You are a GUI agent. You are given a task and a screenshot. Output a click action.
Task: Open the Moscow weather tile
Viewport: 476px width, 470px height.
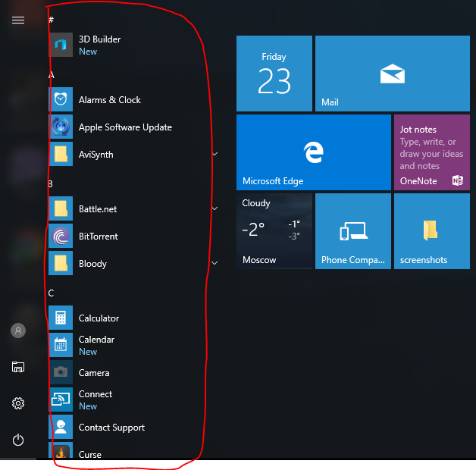point(274,231)
